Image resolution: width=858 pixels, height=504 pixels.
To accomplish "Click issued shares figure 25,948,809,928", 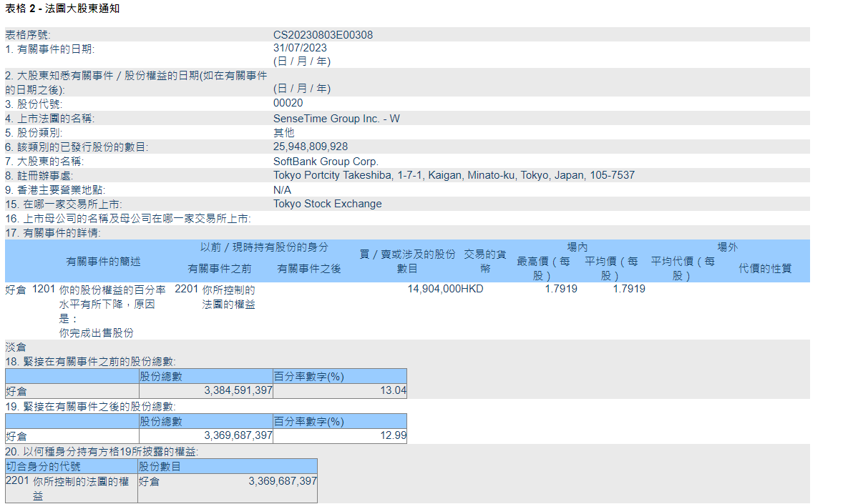I will [x=311, y=147].
